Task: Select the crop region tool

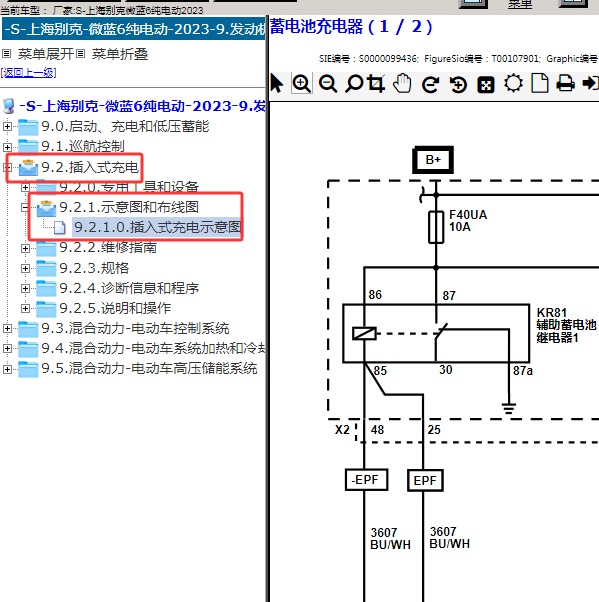Action: point(376,83)
